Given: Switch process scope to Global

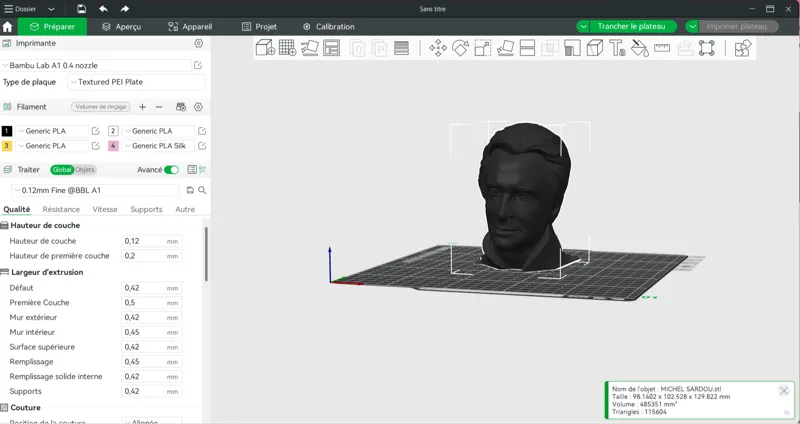Looking at the screenshot, I should 62,170.
